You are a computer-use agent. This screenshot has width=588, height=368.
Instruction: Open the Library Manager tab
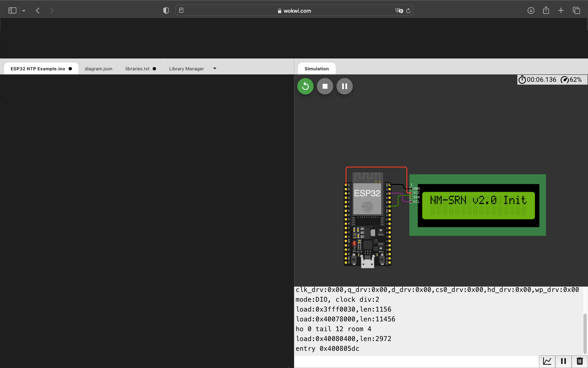pyautogui.click(x=186, y=69)
